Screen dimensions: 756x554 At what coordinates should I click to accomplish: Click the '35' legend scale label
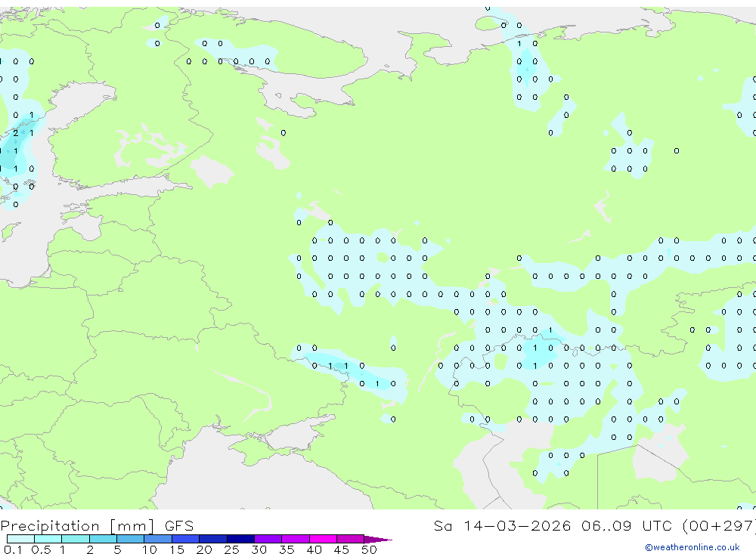tap(287, 549)
